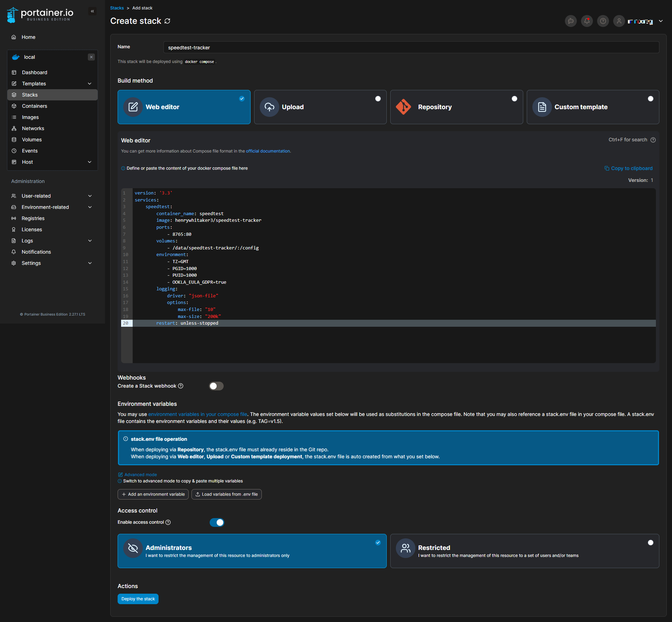Image resolution: width=672 pixels, height=622 pixels.
Task: Click Load variables from .env file
Action: (x=226, y=494)
